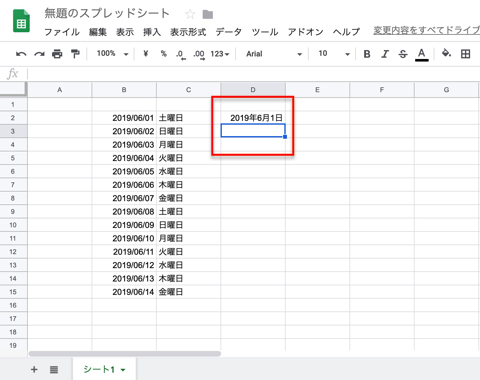Toggle strikethrough formatting
Screen dimensions: 480x380
[403, 54]
